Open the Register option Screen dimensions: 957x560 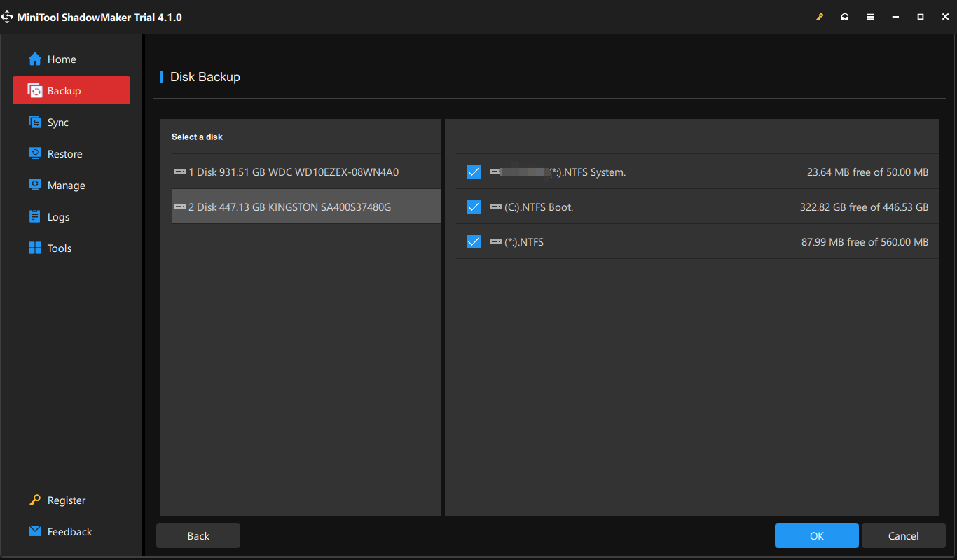pyautogui.click(x=66, y=500)
